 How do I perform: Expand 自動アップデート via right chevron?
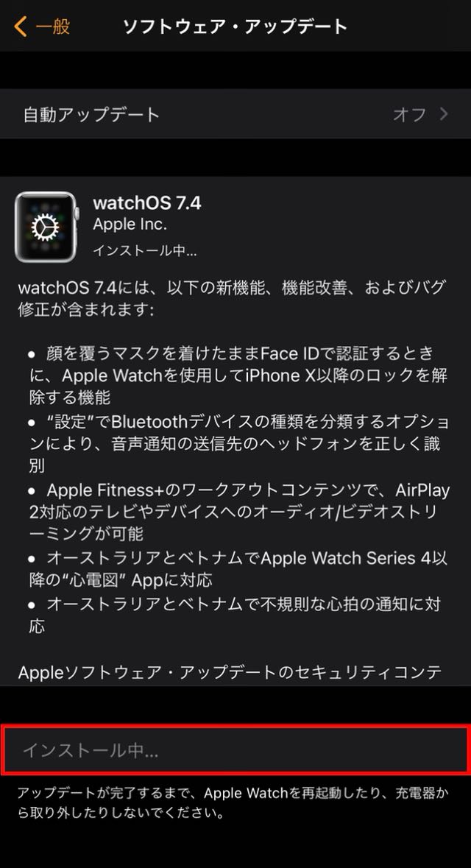pyautogui.click(x=444, y=114)
